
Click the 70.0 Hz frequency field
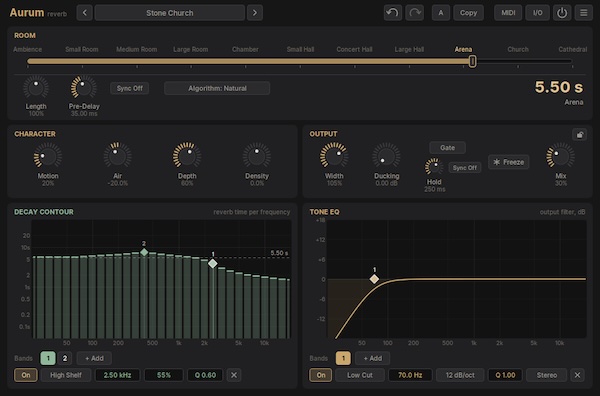(410, 375)
